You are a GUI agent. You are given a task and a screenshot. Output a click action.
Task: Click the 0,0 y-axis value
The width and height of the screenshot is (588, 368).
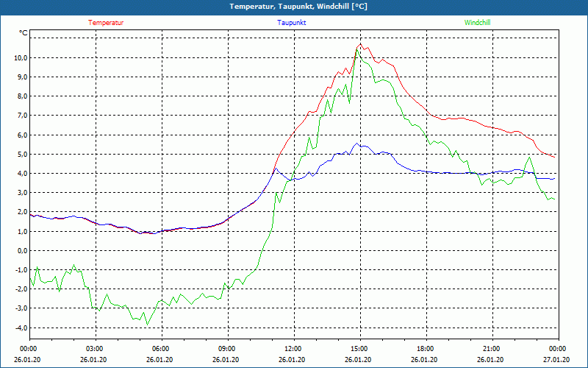coord(22,250)
